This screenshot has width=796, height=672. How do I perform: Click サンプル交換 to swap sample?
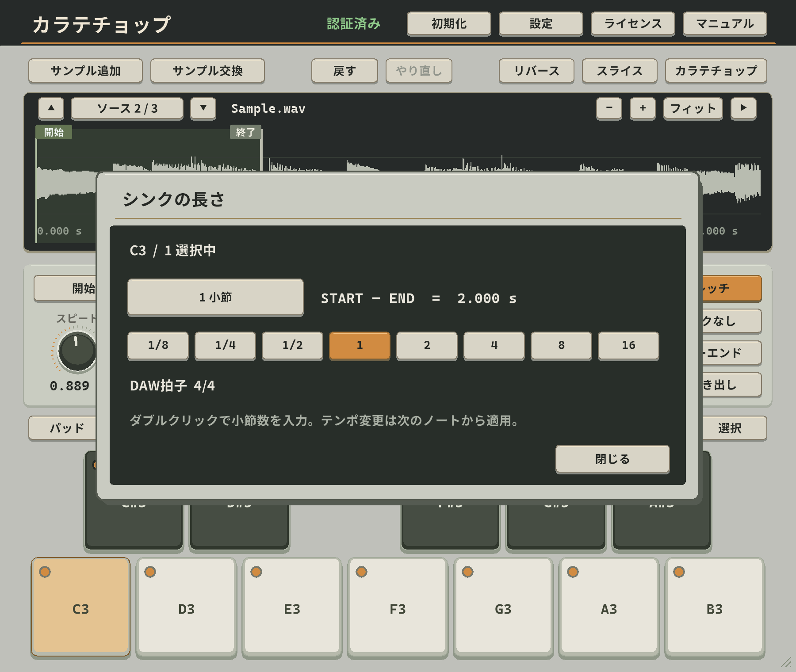[208, 71]
